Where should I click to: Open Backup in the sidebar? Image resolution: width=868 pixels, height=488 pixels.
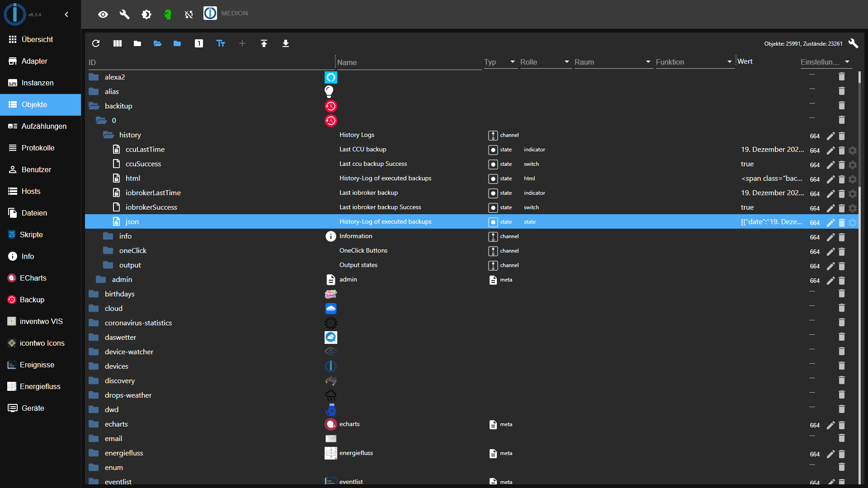(40, 300)
